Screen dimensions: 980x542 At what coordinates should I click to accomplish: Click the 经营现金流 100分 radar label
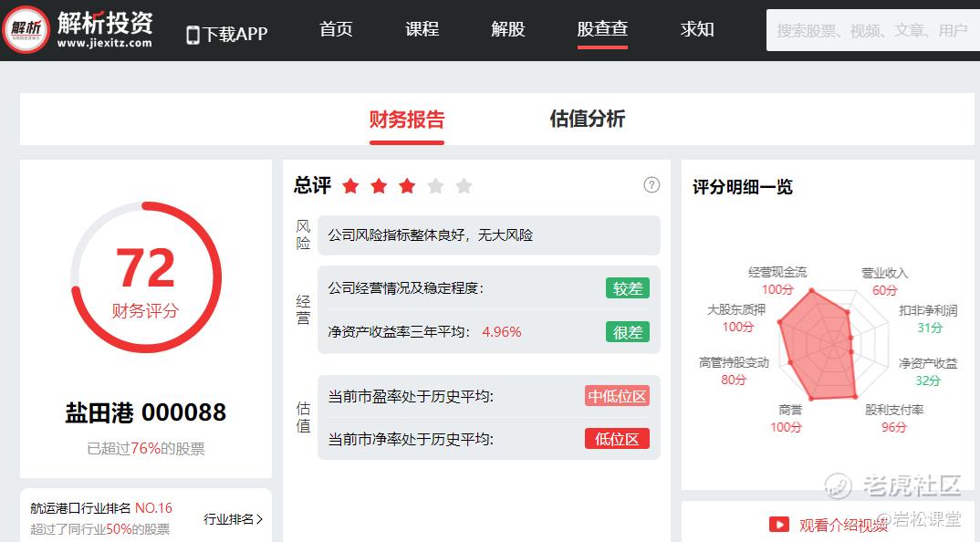(x=777, y=281)
